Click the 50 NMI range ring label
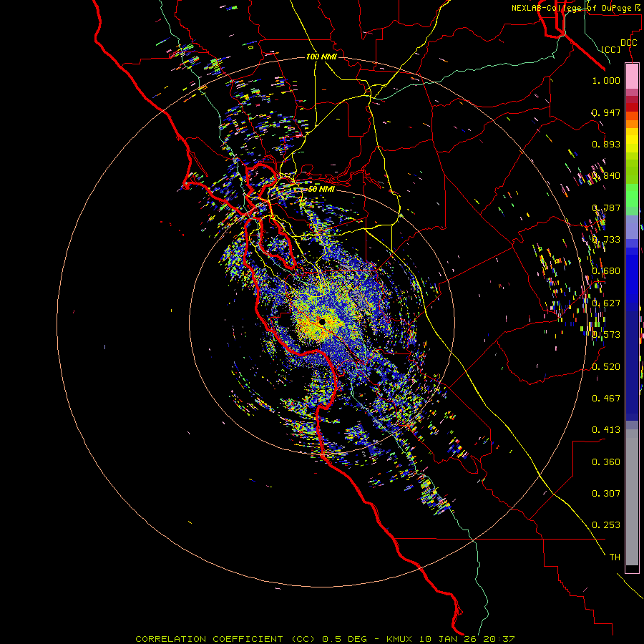The image size is (644, 644). pyautogui.click(x=321, y=189)
